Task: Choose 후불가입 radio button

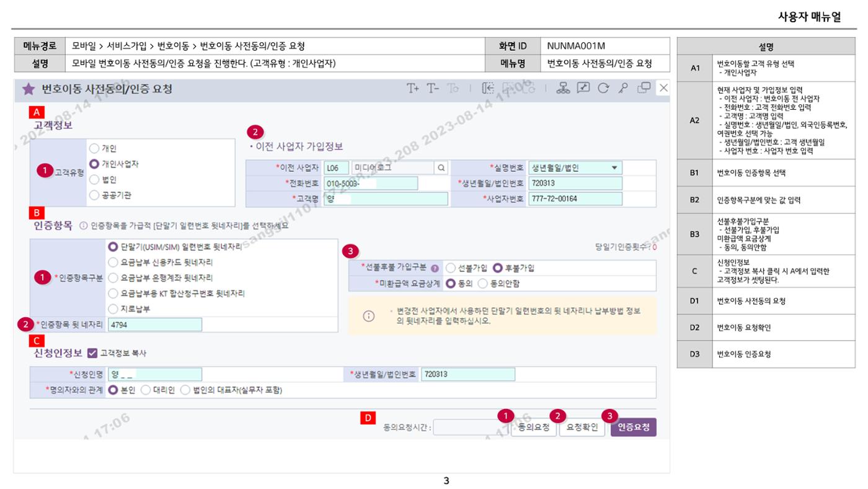Action: click(497, 269)
